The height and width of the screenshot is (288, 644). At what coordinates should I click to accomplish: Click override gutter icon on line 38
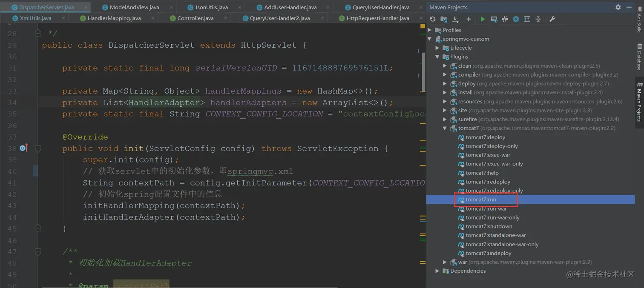(x=24, y=148)
